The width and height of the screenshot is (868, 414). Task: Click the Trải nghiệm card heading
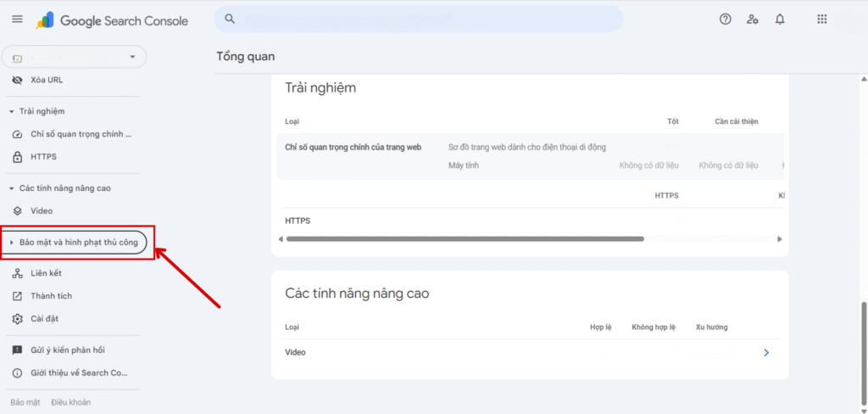coord(320,87)
